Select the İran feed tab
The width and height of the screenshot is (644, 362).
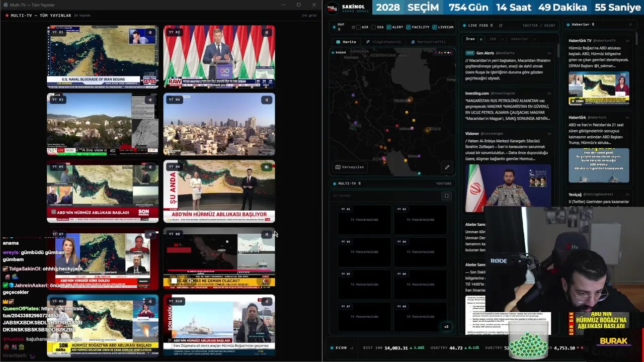pyautogui.click(x=470, y=39)
